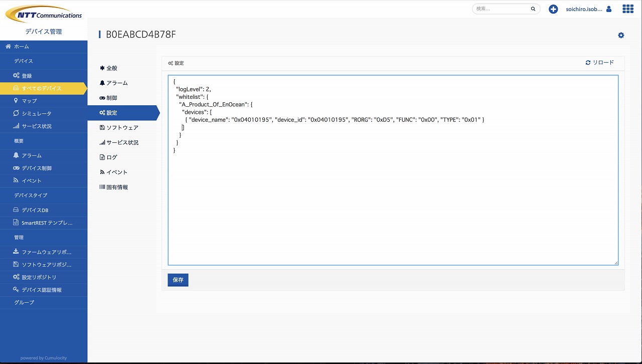Collapse the Devices (デバイス) sidebar section
Viewport: 642px width, 364px height.
click(44, 61)
